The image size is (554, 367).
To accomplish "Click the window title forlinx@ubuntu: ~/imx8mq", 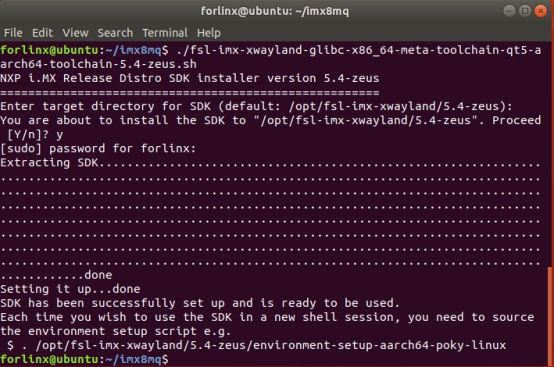I will [275, 11].
